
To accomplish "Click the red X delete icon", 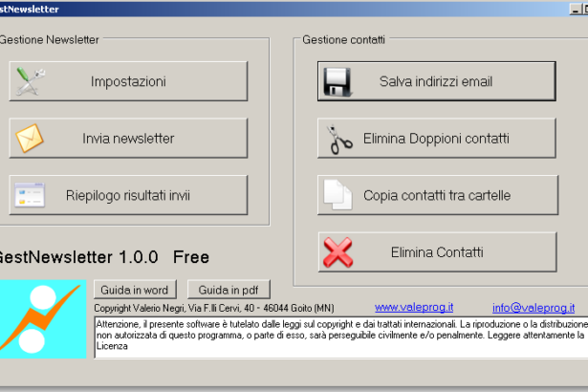I will pos(338,252).
